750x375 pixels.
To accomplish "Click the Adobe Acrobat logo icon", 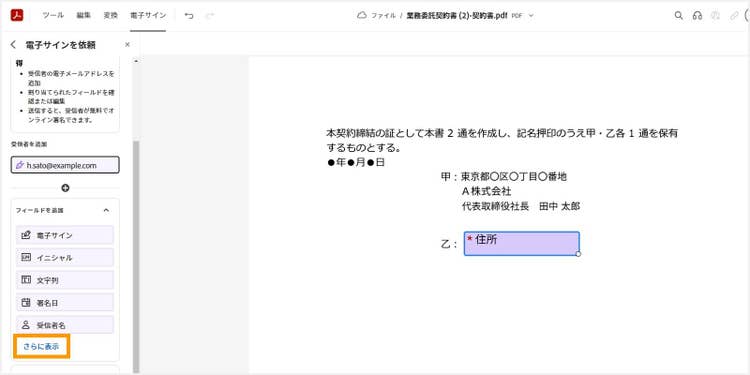I will pyautogui.click(x=17, y=15).
